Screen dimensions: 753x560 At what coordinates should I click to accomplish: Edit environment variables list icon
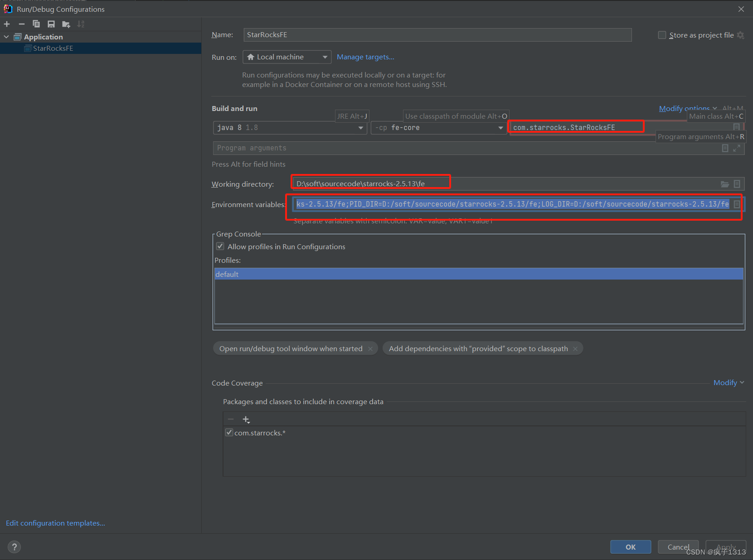pos(737,204)
